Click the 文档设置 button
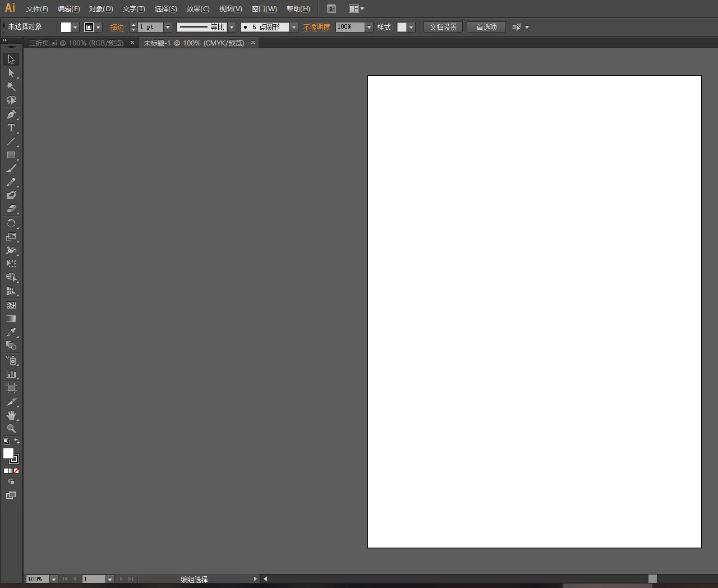This screenshot has height=588, width=718. [443, 27]
